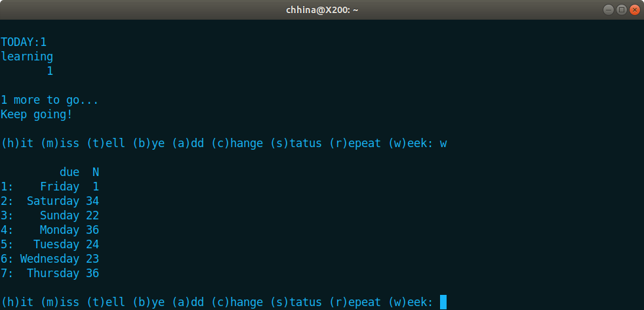This screenshot has width=644, height=310.
Task: Select the Monday row showing 36
Action: 50,230
